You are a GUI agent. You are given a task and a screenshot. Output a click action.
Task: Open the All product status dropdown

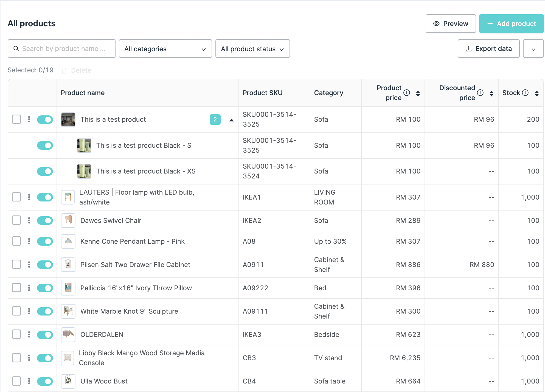click(252, 49)
